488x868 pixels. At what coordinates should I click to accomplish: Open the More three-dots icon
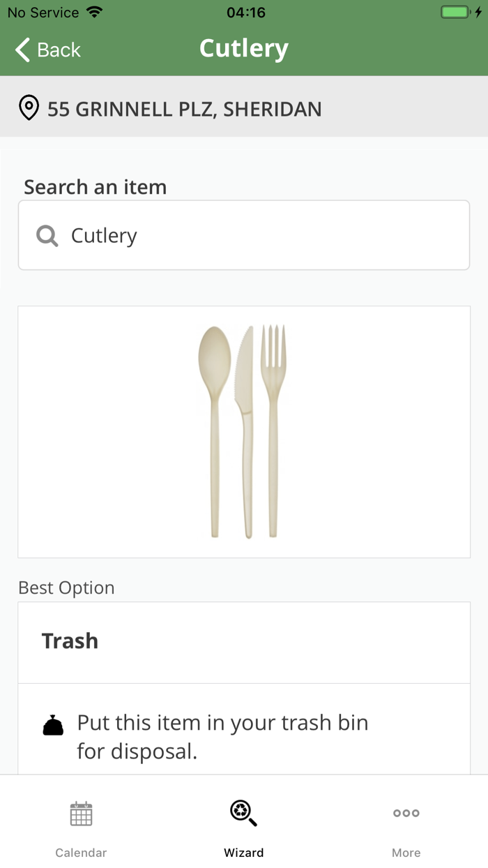click(x=406, y=813)
